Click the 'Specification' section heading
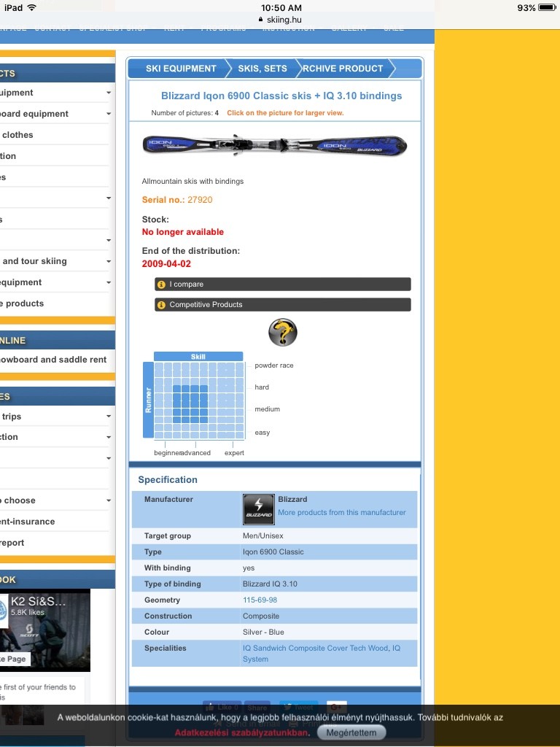560x747 pixels. pyautogui.click(x=168, y=480)
